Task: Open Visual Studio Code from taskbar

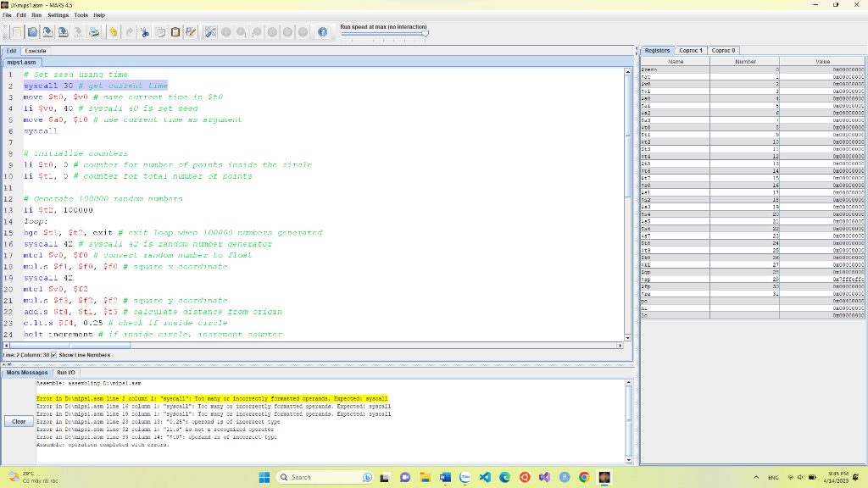Action: pyautogui.click(x=485, y=477)
